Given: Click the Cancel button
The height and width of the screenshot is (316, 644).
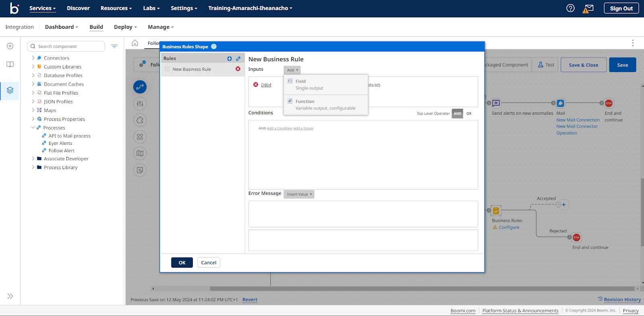Looking at the screenshot, I should point(208,262).
